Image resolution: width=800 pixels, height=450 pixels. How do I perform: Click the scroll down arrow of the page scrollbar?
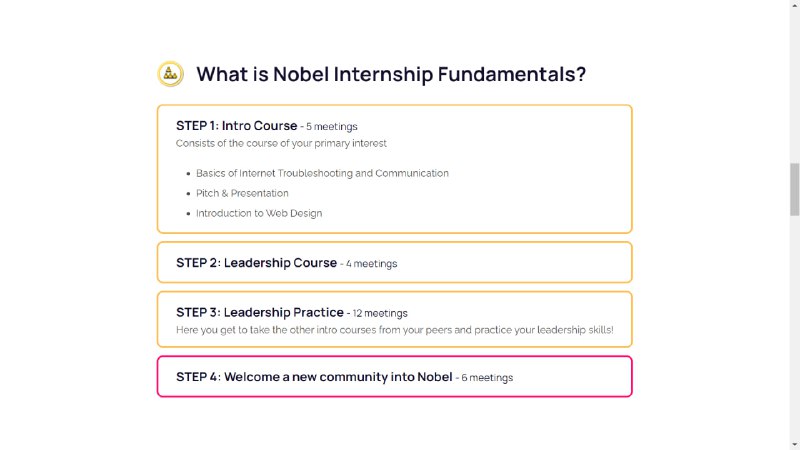tap(794, 445)
